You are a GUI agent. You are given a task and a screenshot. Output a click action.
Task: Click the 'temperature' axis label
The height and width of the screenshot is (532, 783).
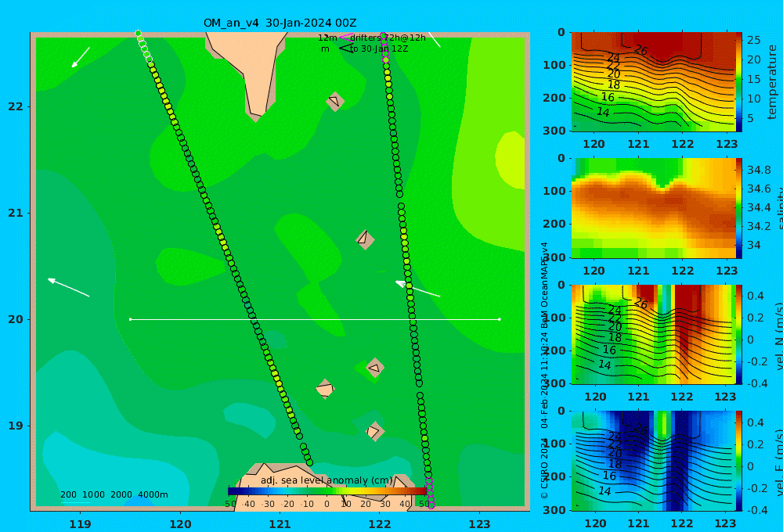(772, 82)
